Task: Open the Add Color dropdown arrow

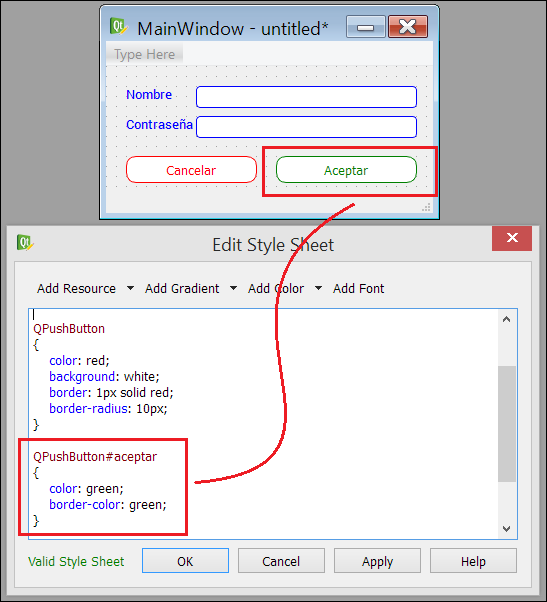Action: coord(318,288)
